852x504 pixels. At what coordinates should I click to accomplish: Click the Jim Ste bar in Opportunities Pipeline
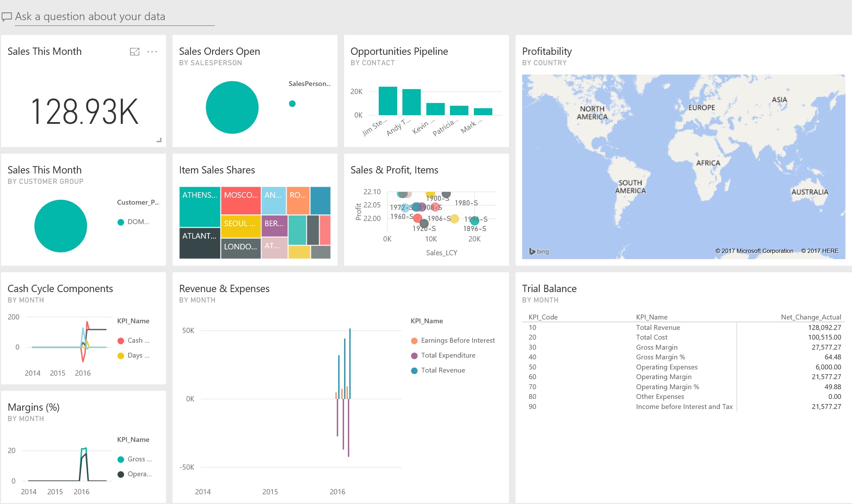388,101
